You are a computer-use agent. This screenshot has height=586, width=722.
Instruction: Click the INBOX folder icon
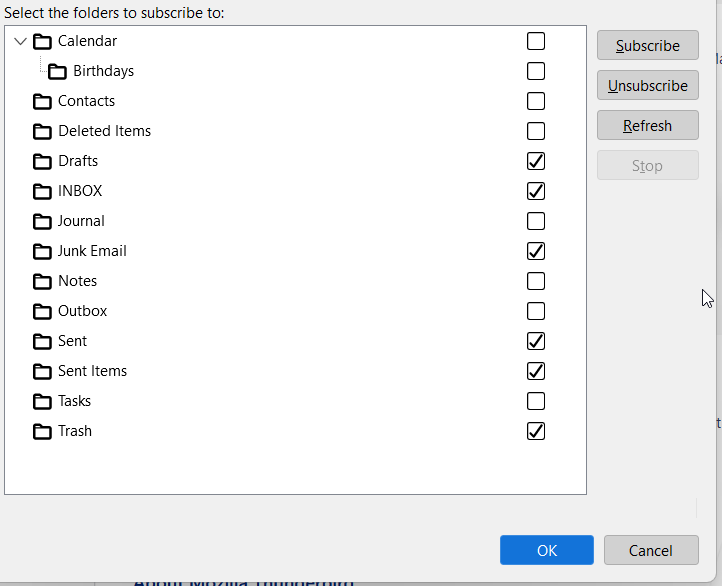(x=42, y=191)
